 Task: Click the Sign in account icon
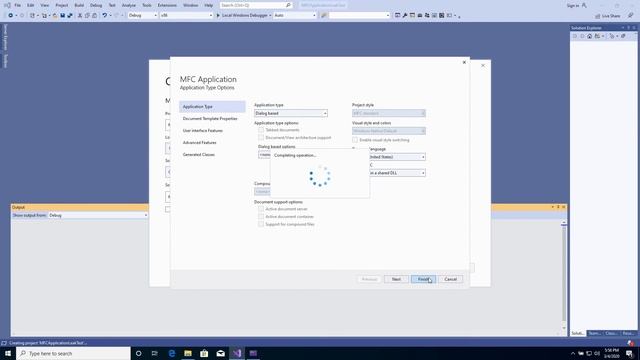click(584, 5)
